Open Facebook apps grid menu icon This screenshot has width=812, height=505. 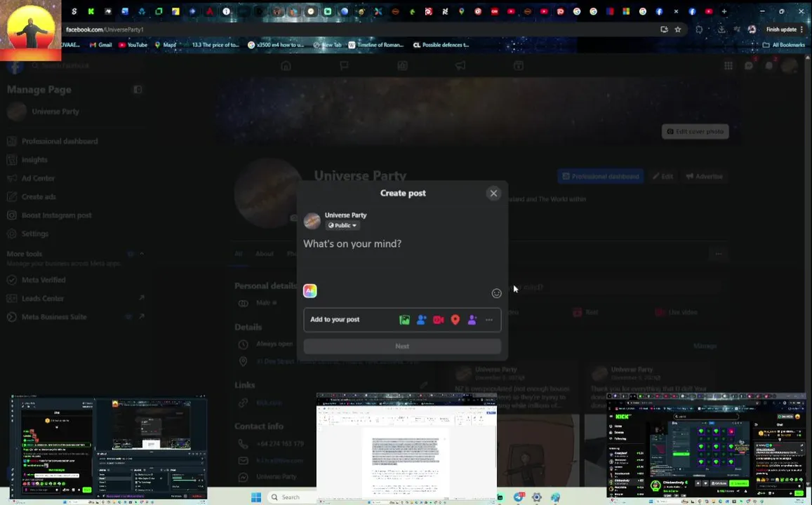(728, 66)
